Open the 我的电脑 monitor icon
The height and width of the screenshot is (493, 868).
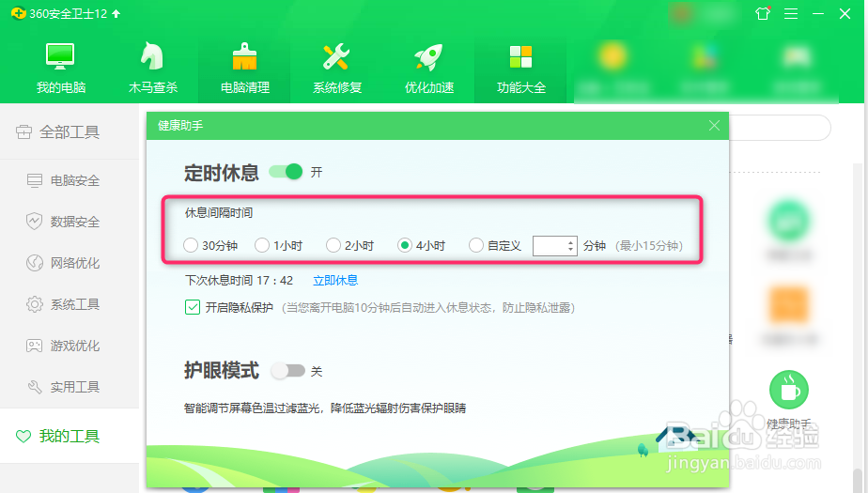click(x=60, y=56)
